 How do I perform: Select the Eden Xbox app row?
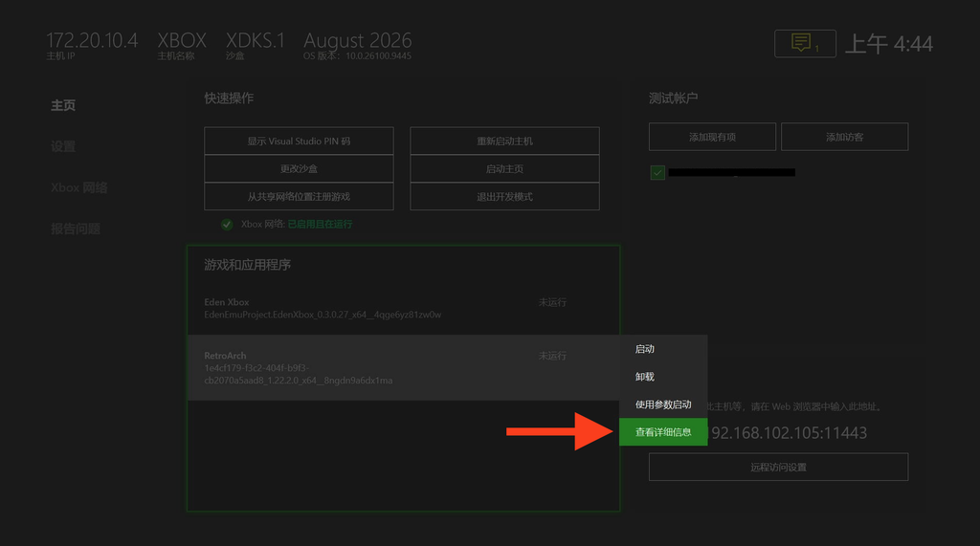coord(404,308)
